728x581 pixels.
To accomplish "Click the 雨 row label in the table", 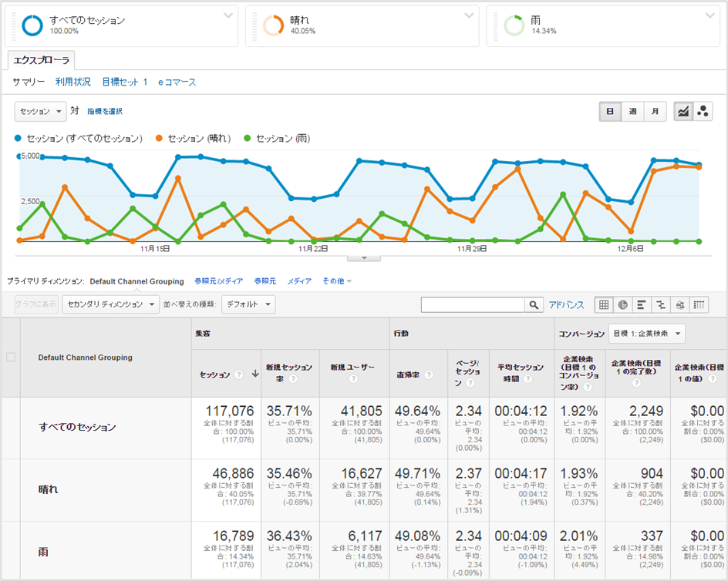I will click(x=43, y=552).
